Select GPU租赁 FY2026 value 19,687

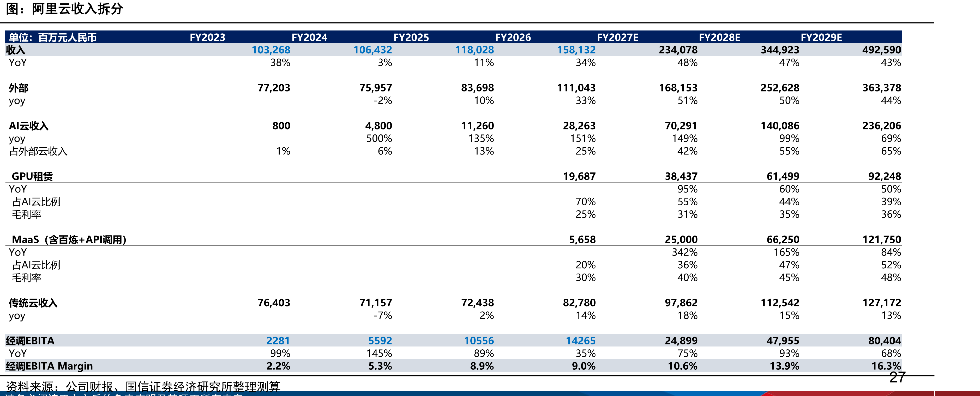coord(579,176)
